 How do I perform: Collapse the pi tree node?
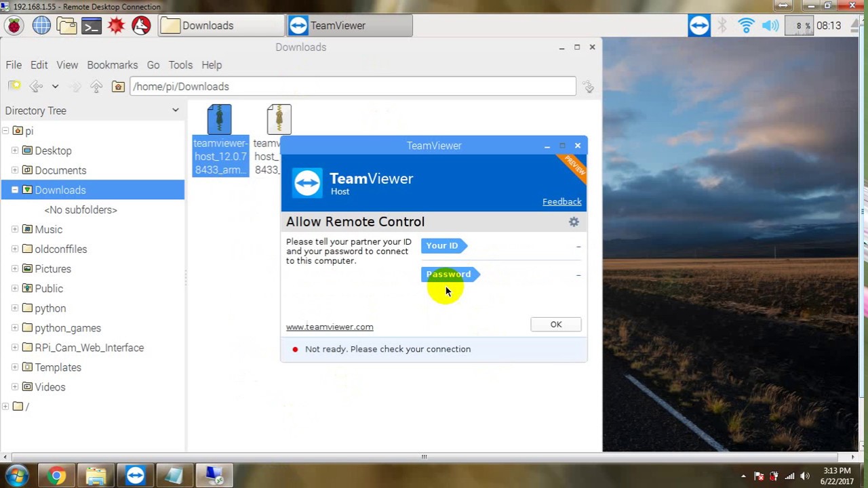[5, 131]
